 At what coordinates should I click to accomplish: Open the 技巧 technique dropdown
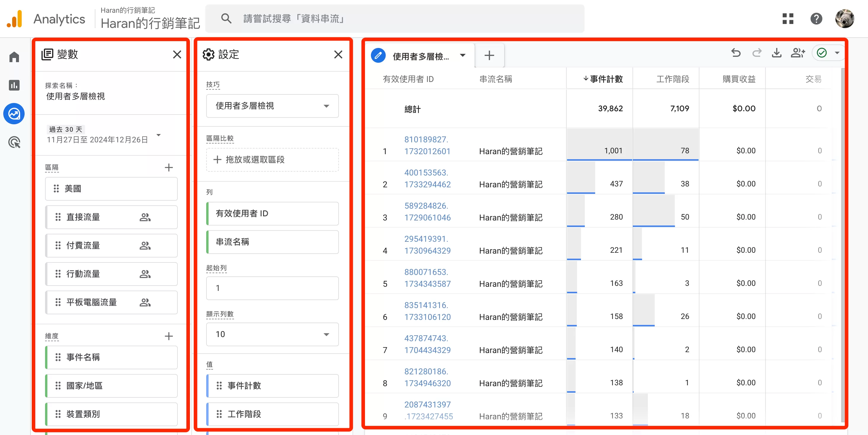point(272,106)
